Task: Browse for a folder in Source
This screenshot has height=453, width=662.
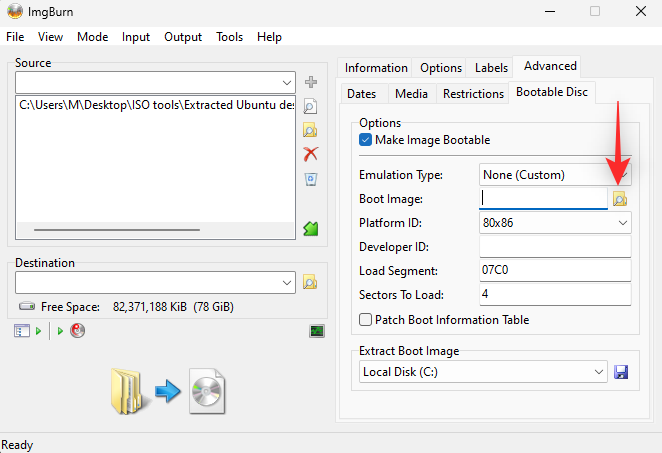Action: pos(310,130)
